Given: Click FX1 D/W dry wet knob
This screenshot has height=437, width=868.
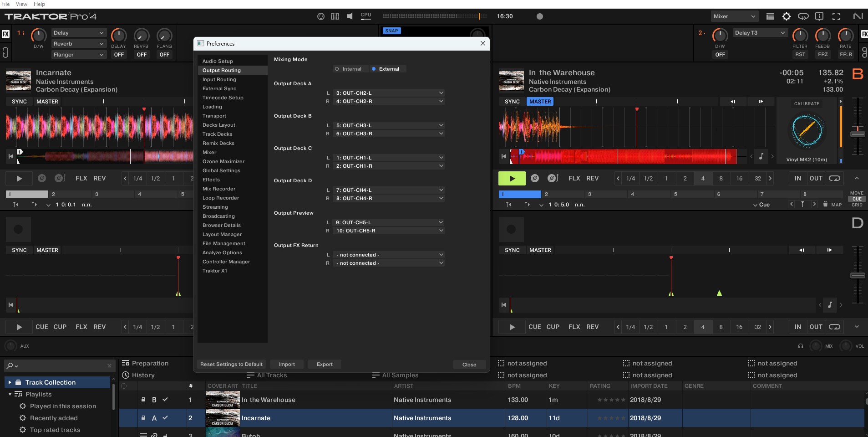Looking at the screenshot, I should 39,36.
